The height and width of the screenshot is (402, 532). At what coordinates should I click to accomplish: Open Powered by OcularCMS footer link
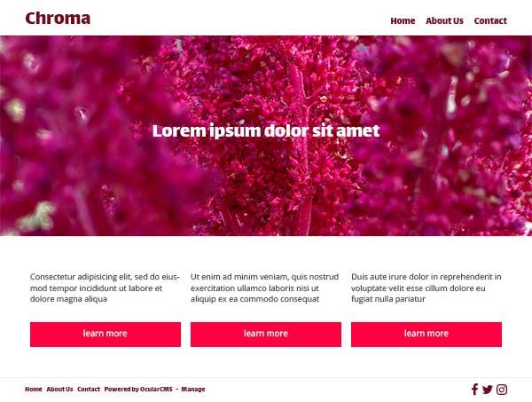(x=138, y=389)
